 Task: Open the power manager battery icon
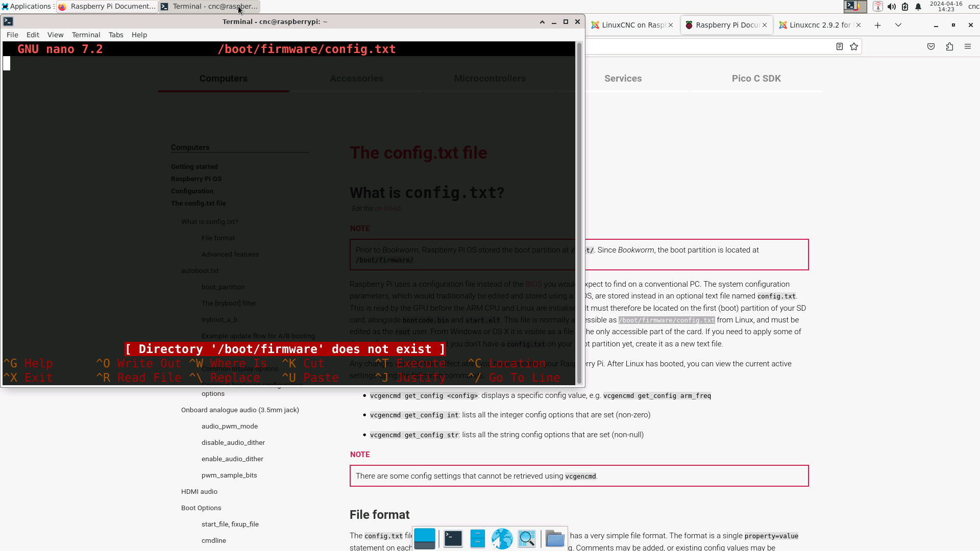click(905, 7)
